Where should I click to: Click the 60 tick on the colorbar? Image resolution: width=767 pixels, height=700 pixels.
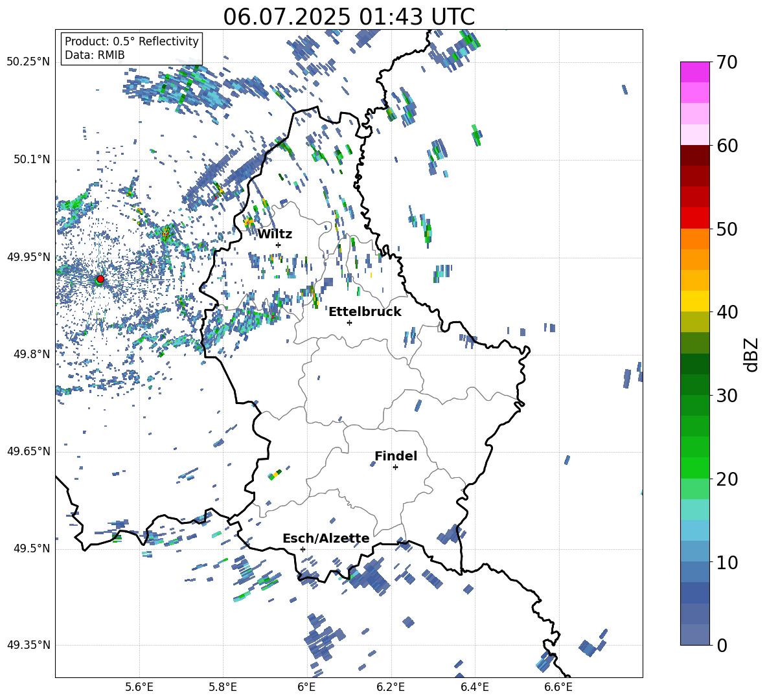point(726,146)
